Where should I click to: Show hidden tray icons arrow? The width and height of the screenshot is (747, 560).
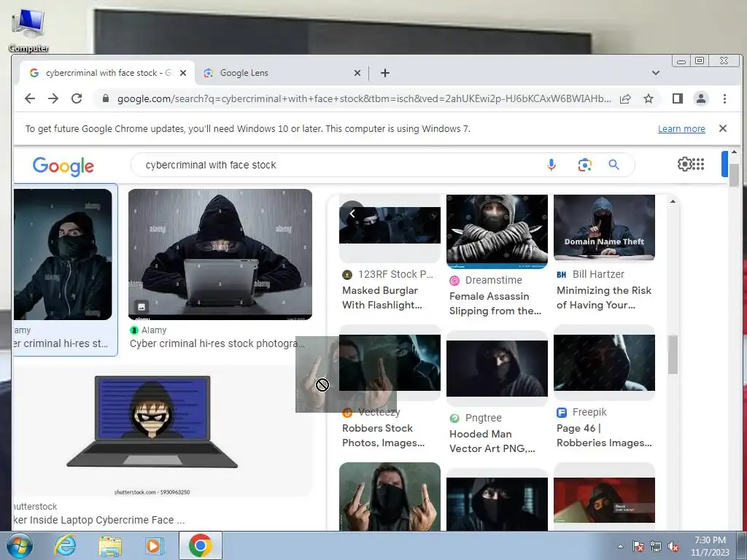point(620,546)
